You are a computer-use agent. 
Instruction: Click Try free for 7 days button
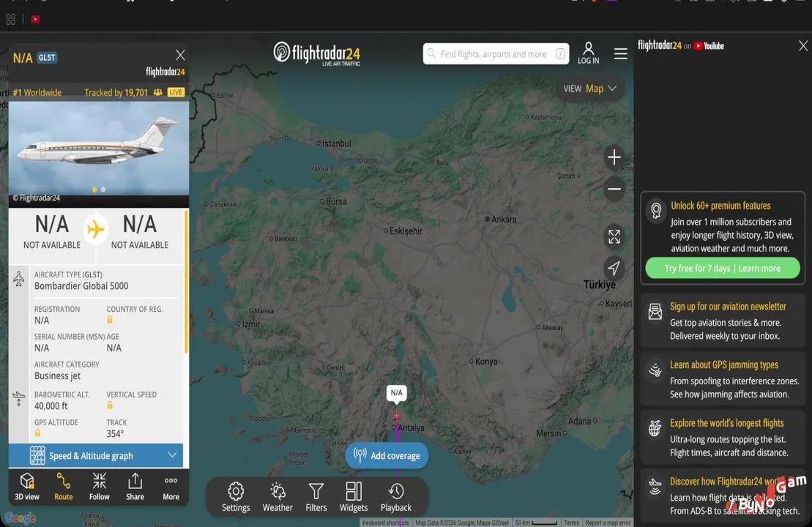point(723,268)
